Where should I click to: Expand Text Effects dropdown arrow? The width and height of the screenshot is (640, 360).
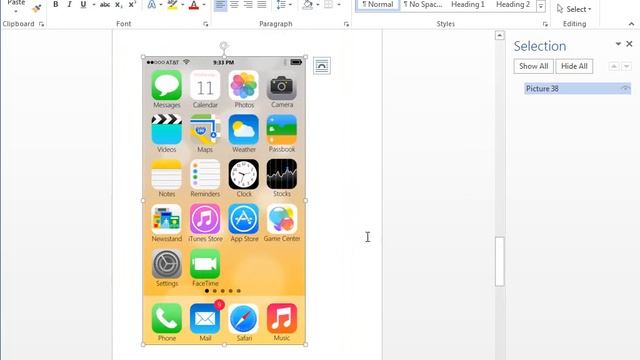coord(161,4)
